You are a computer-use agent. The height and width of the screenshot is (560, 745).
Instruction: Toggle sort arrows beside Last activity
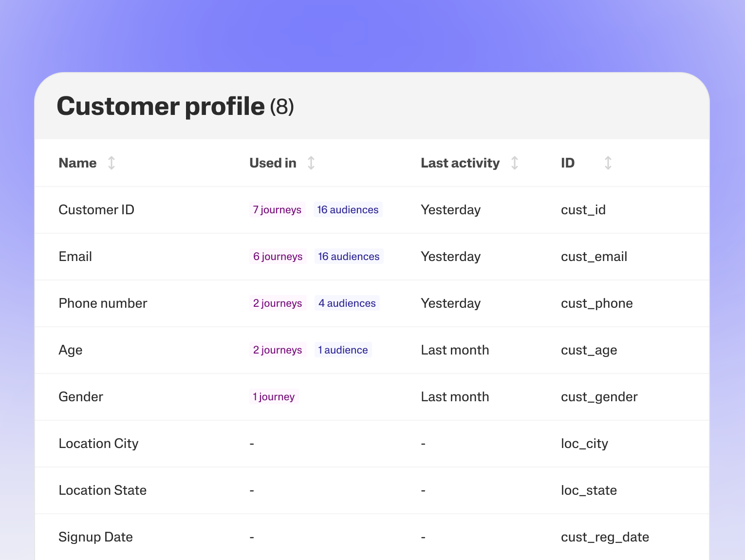[515, 163]
